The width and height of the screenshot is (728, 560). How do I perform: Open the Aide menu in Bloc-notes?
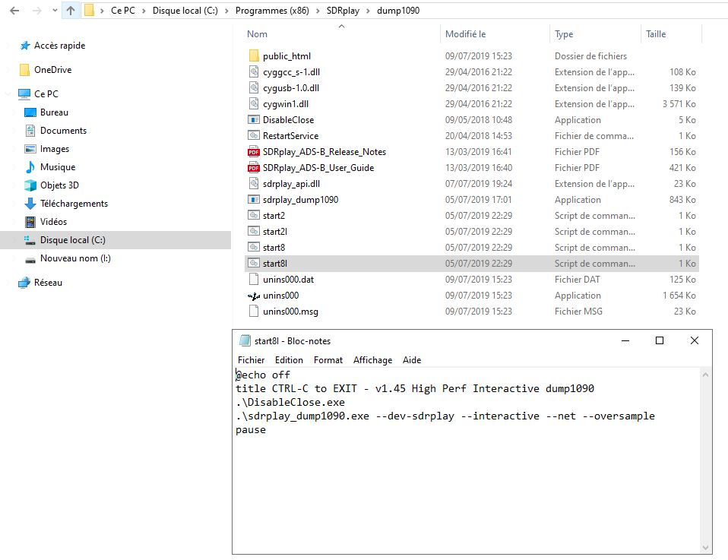[x=411, y=360]
